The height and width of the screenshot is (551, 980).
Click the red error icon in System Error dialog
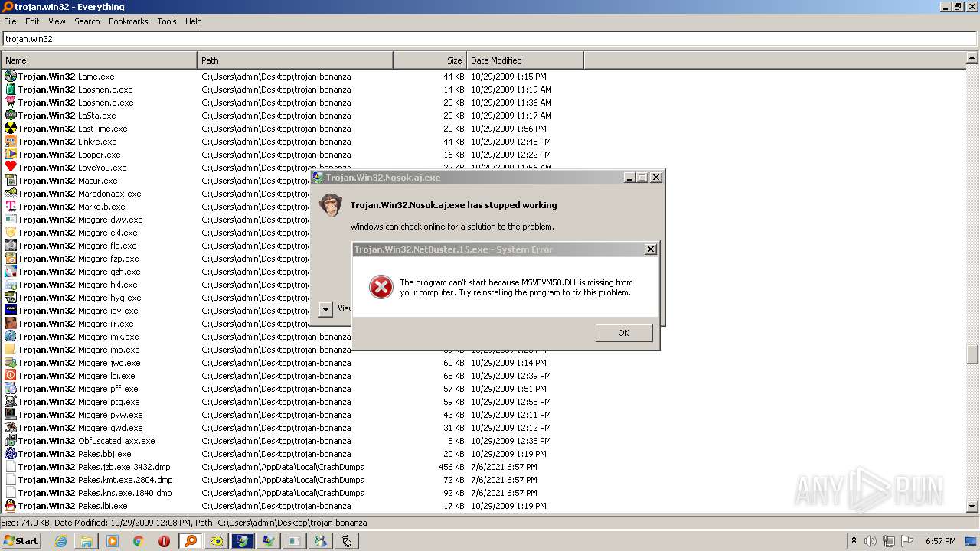point(381,287)
